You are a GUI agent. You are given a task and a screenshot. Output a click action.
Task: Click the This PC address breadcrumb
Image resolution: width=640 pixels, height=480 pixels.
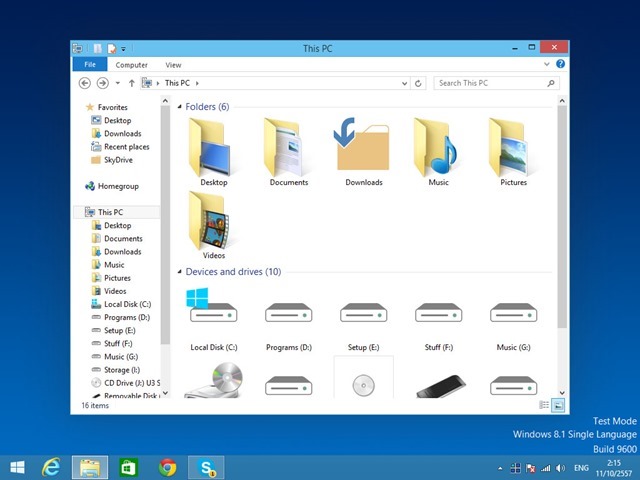click(177, 83)
